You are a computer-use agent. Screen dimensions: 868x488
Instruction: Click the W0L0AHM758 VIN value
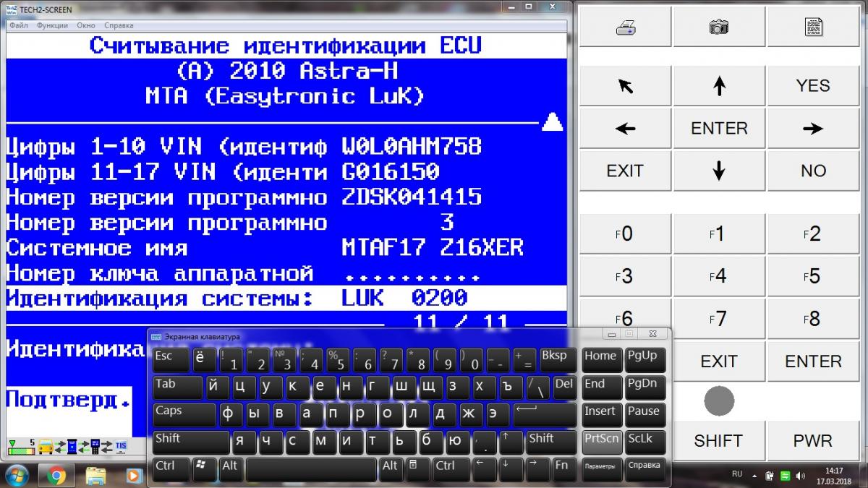(x=411, y=147)
